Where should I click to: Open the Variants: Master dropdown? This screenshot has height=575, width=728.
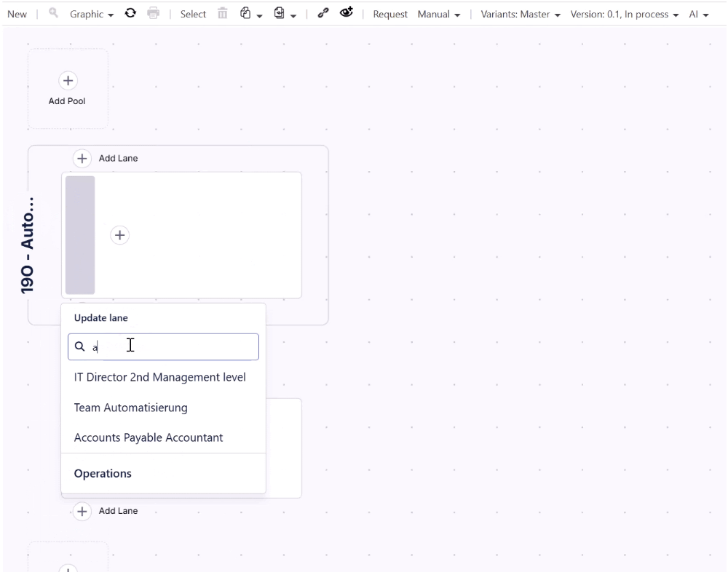(521, 15)
